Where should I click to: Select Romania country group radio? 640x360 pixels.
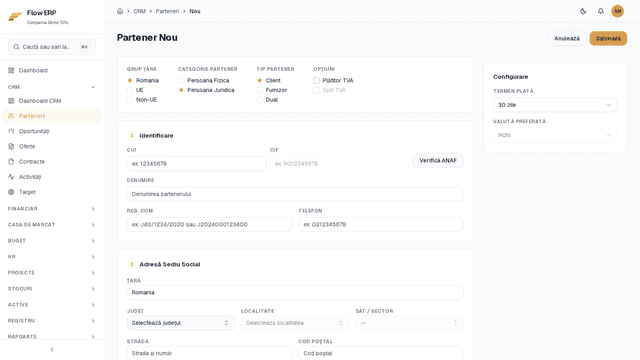[x=130, y=80]
